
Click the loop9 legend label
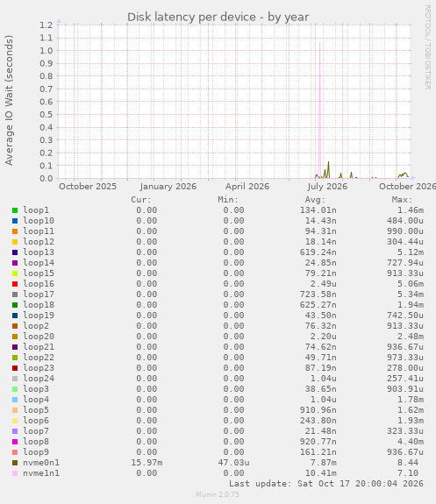point(36,452)
